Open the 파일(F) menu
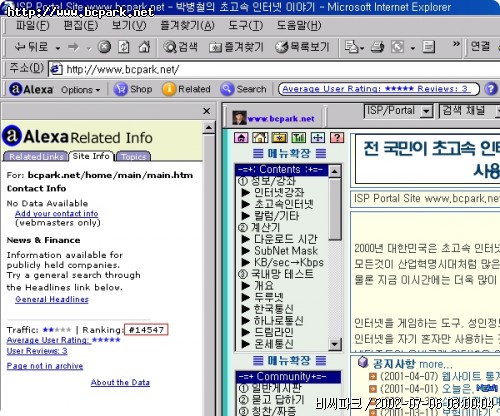Image resolution: width=500 pixels, height=416 pixels. pyautogui.click(x=32, y=25)
